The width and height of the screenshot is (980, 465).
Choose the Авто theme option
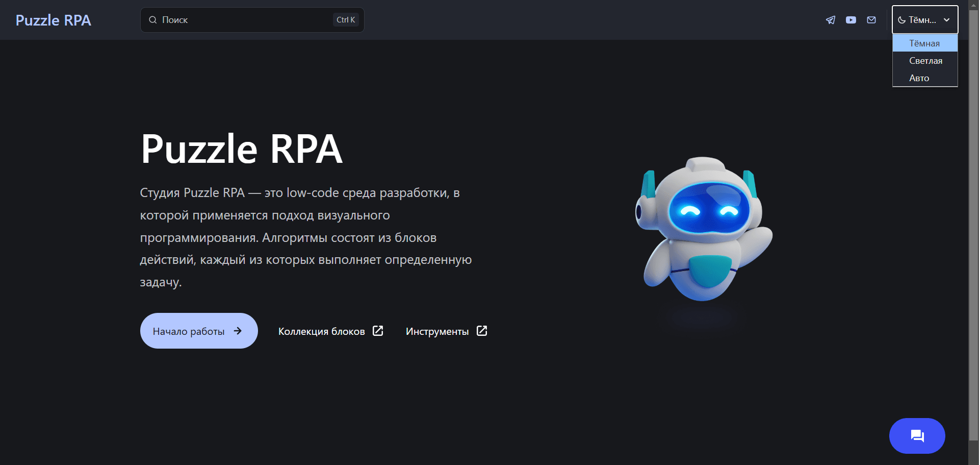[x=919, y=78]
